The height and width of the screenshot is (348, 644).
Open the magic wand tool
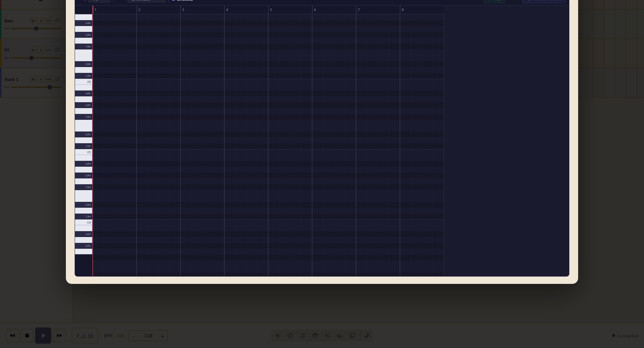pos(368,336)
